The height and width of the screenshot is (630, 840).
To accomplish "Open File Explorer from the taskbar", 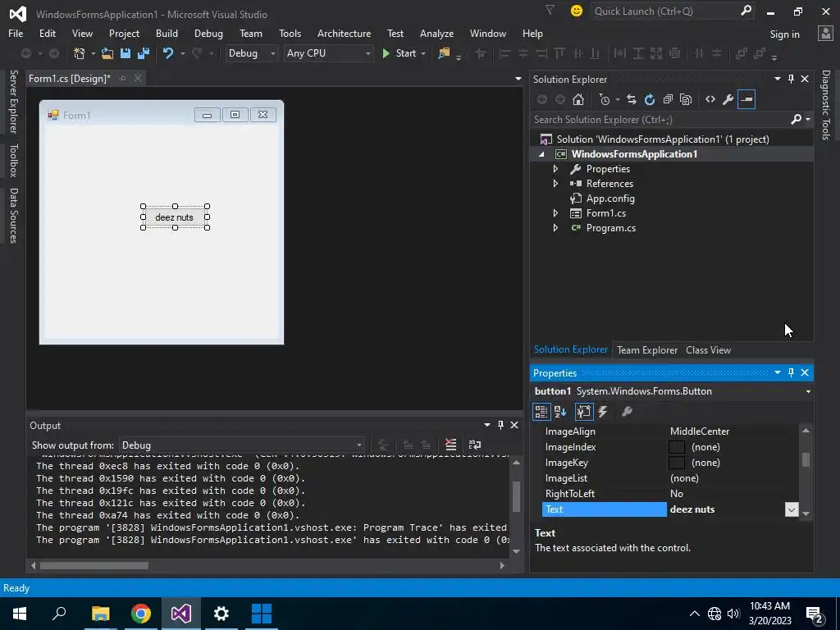I will (101, 614).
